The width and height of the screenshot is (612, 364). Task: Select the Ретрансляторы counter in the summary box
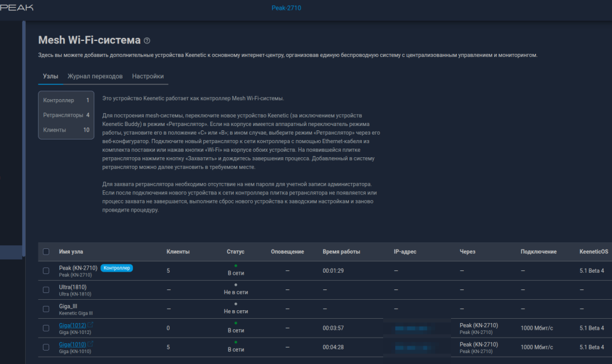click(66, 115)
